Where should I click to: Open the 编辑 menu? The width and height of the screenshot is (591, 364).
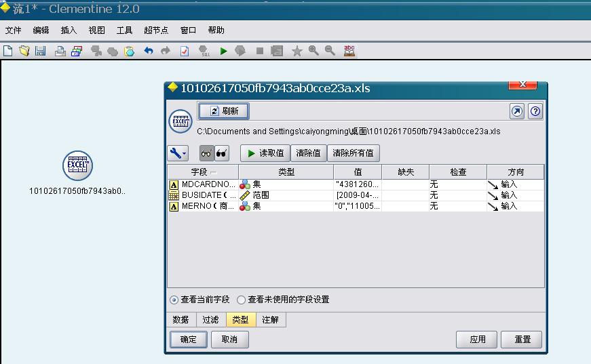(41, 31)
